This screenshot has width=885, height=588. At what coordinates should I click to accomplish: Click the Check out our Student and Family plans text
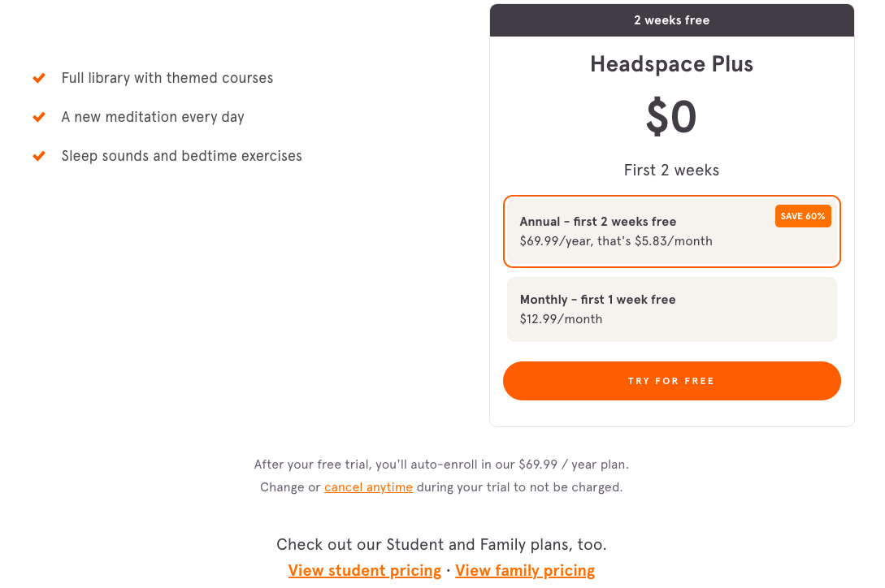[x=441, y=544]
